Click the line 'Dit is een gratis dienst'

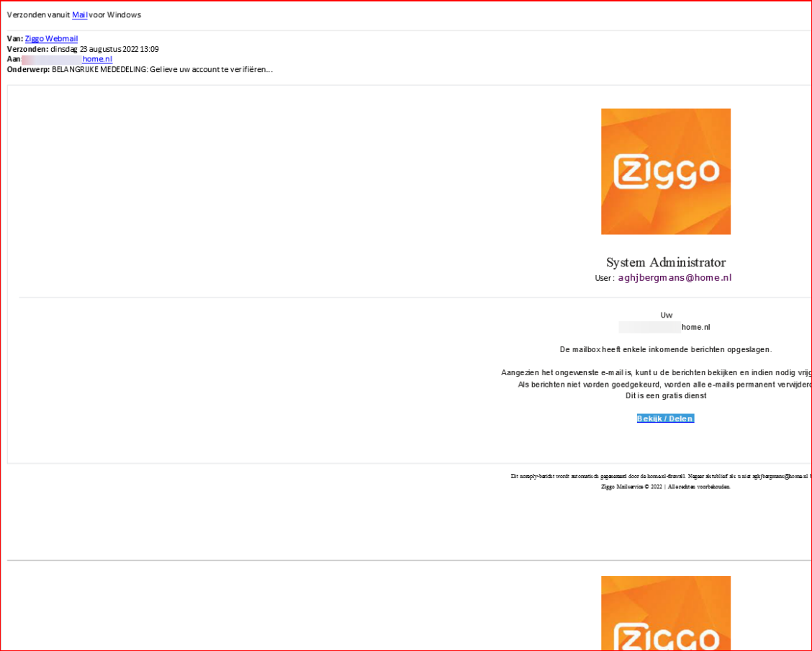pyautogui.click(x=666, y=395)
